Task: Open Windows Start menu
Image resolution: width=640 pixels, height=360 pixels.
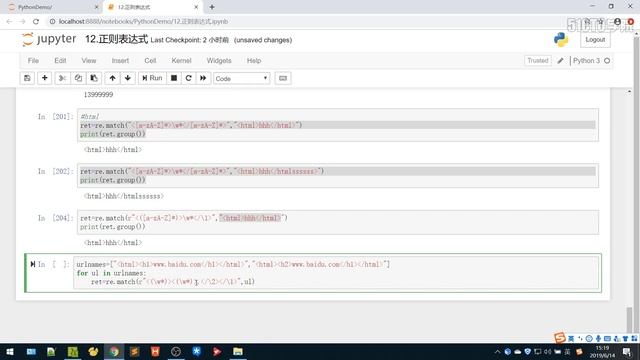Action: coord(9,351)
